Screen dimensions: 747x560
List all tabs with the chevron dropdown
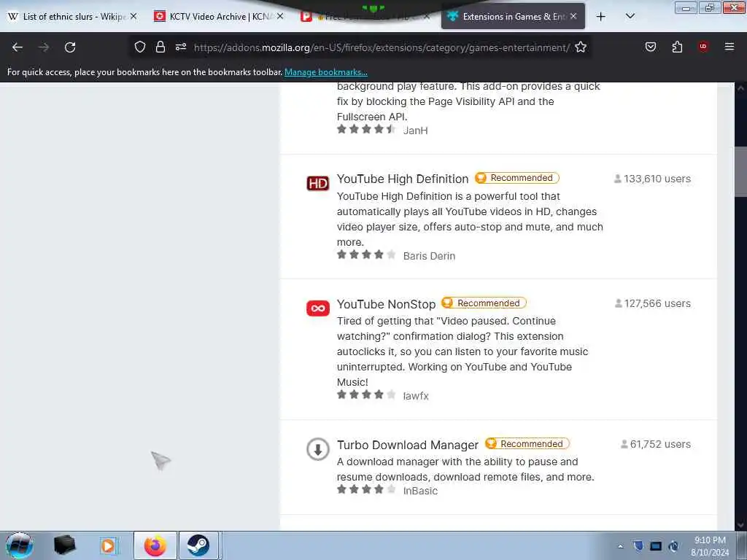tap(630, 17)
